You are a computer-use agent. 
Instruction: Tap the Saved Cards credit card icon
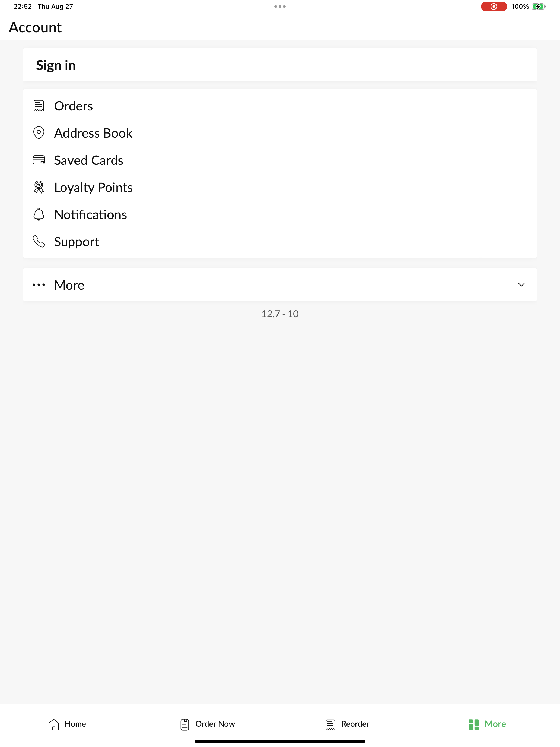pos(39,160)
